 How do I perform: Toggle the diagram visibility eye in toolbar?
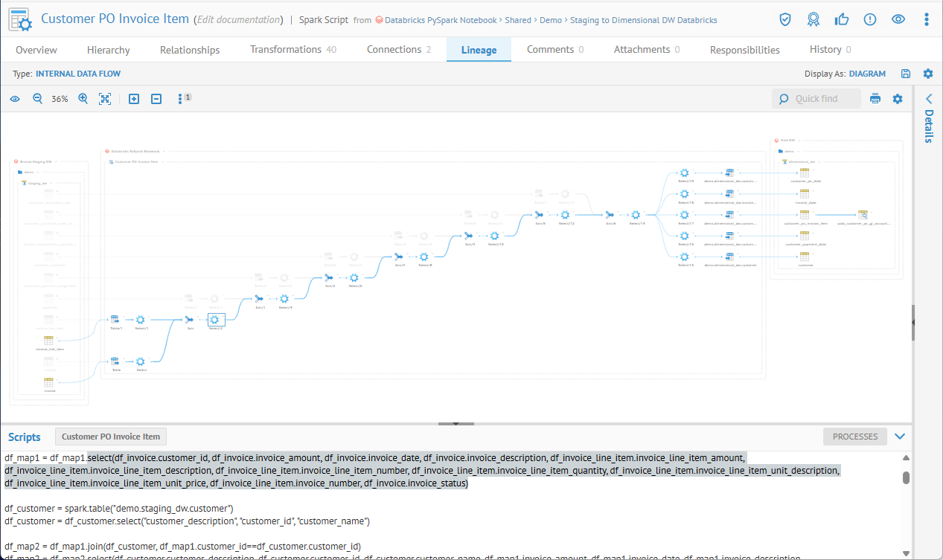[15, 99]
